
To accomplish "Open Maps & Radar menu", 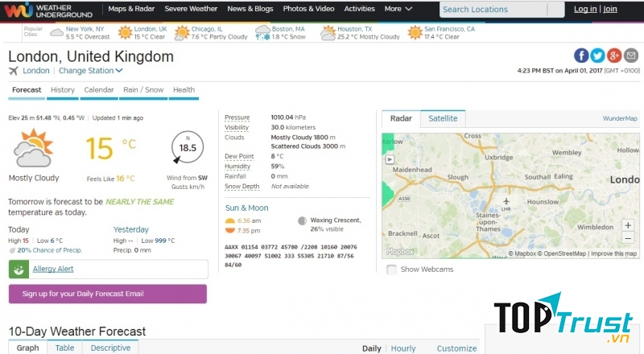I will click(131, 9).
